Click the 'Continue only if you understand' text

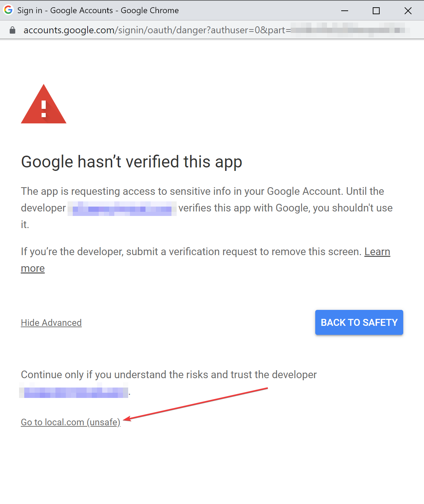169,375
